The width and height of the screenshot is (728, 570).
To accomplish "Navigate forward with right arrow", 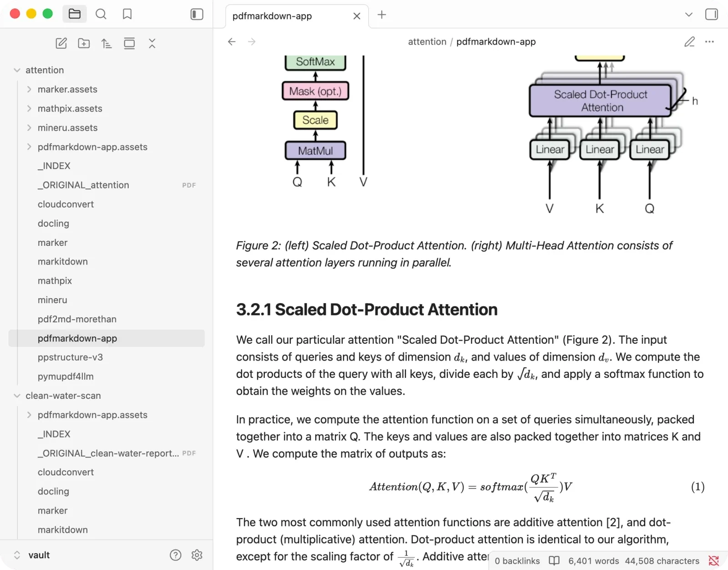I will click(x=252, y=41).
